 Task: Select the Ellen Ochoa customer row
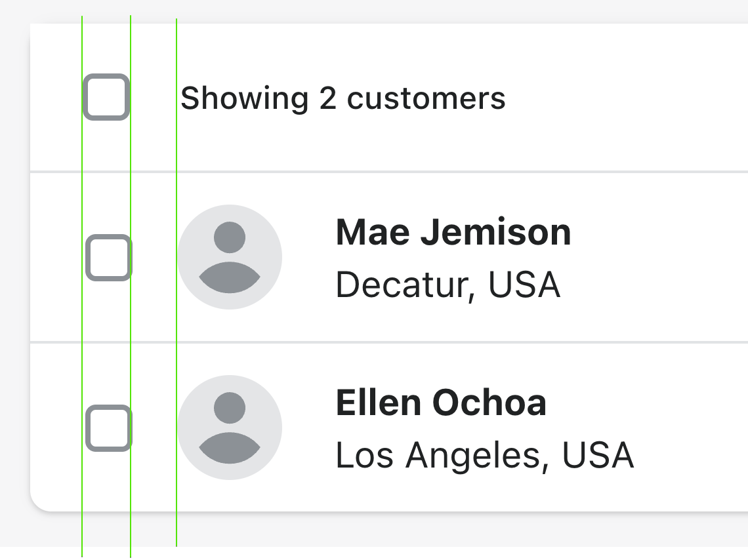click(x=394, y=427)
